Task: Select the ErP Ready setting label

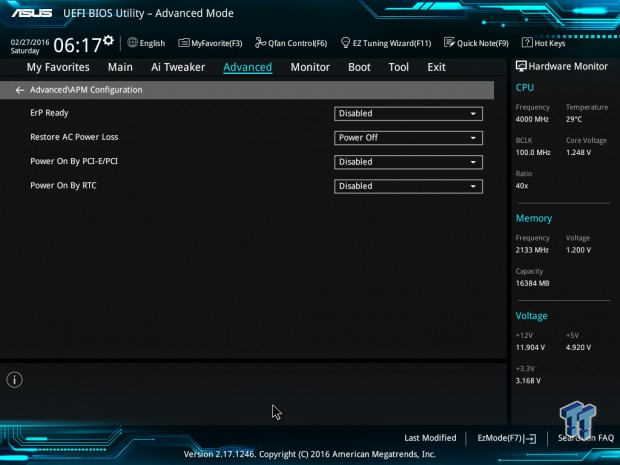Action: 49,113
